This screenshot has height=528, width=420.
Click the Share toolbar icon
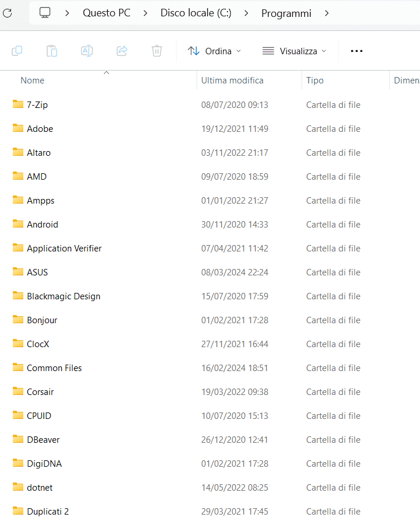(x=122, y=51)
